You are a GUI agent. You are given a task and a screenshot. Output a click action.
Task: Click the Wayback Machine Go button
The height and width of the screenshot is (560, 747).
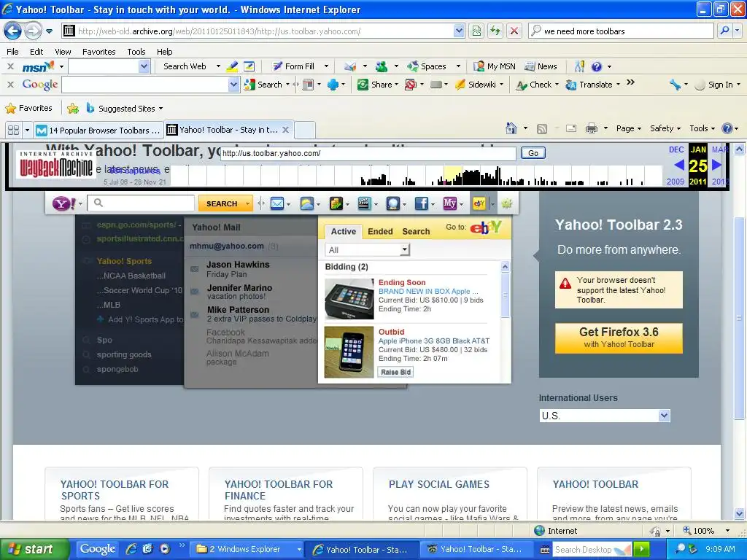pos(533,153)
